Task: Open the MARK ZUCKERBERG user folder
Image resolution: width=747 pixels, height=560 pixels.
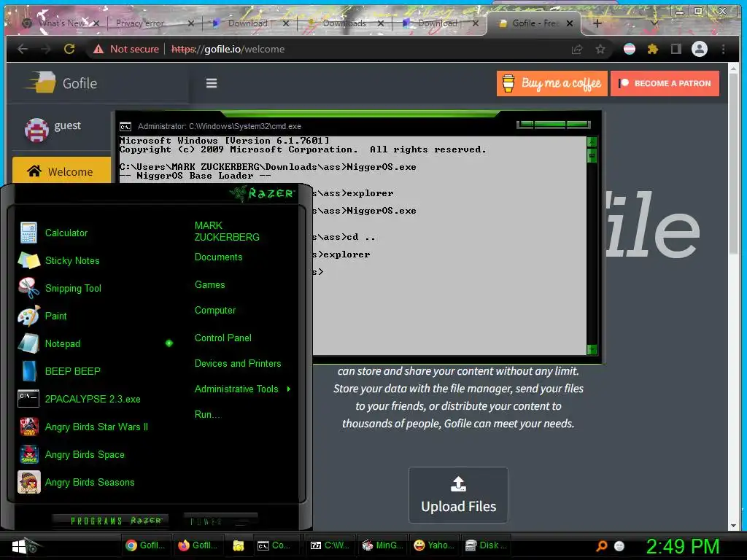Action: pos(227,231)
